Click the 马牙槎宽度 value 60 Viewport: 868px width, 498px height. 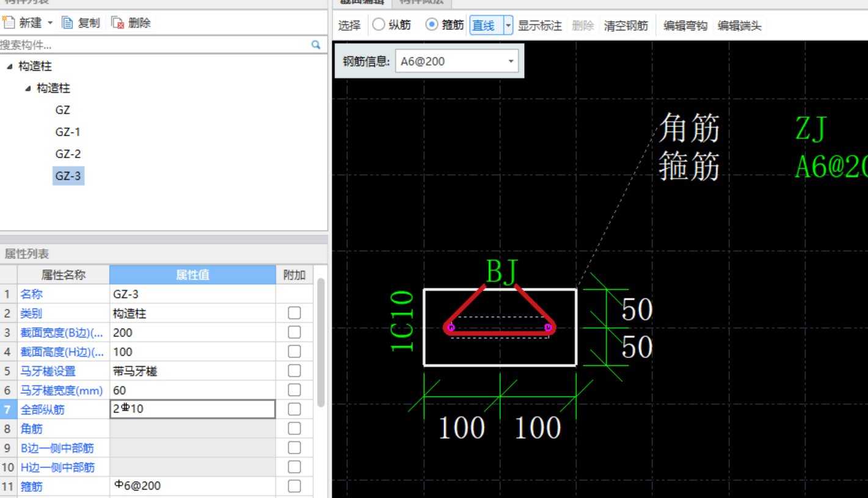point(192,390)
